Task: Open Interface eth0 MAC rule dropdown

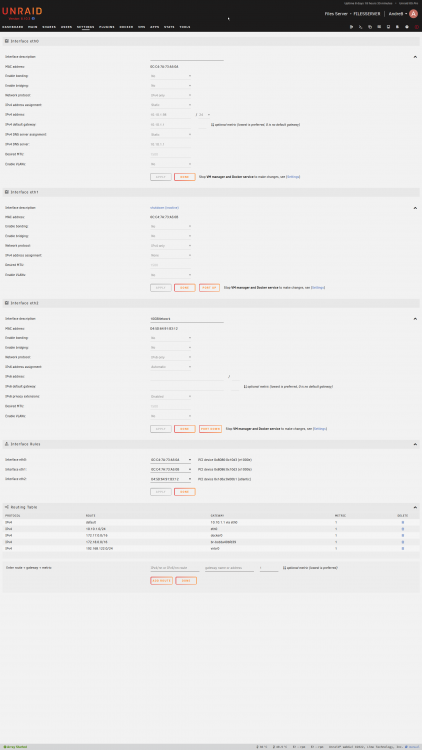Action: (x=171, y=460)
